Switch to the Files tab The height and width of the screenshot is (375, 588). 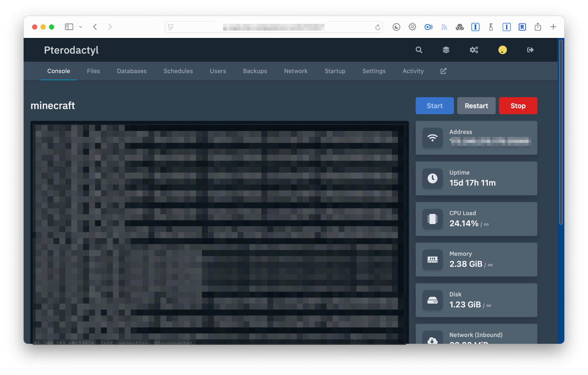tap(93, 71)
